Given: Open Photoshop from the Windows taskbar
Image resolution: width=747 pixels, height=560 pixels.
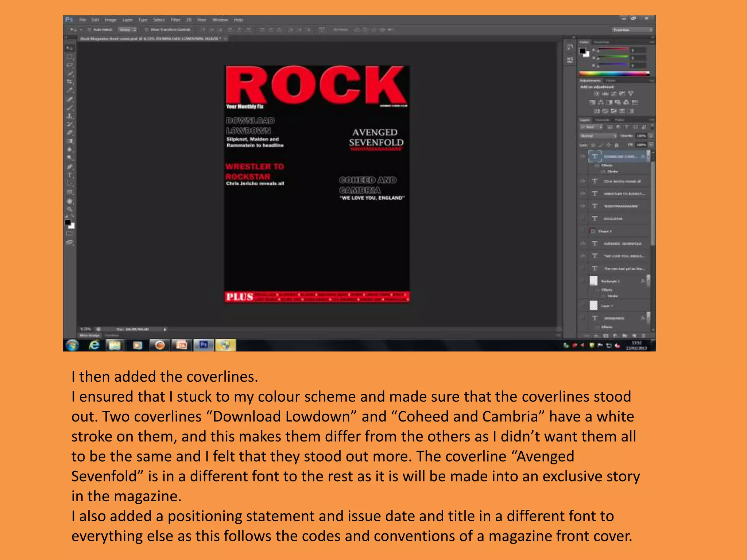Looking at the screenshot, I should pyautogui.click(x=203, y=345).
